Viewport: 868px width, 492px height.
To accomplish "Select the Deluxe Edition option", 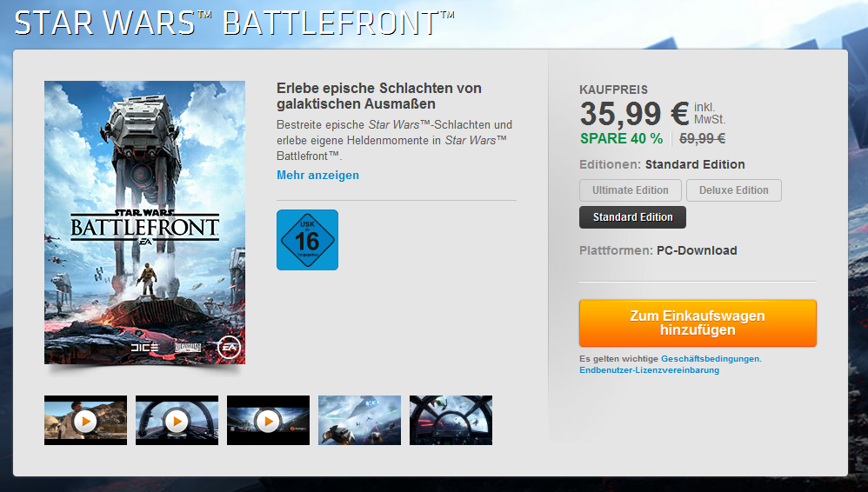I will click(734, 190).
